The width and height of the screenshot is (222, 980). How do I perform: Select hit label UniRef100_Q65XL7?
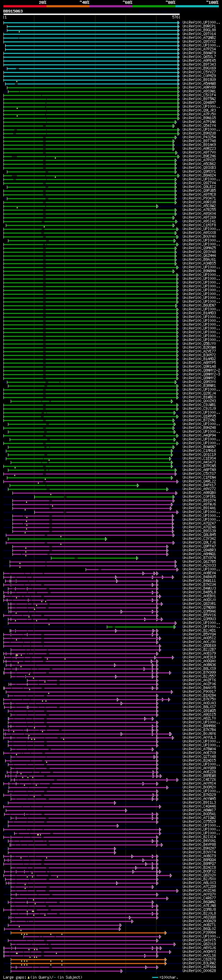199,57
